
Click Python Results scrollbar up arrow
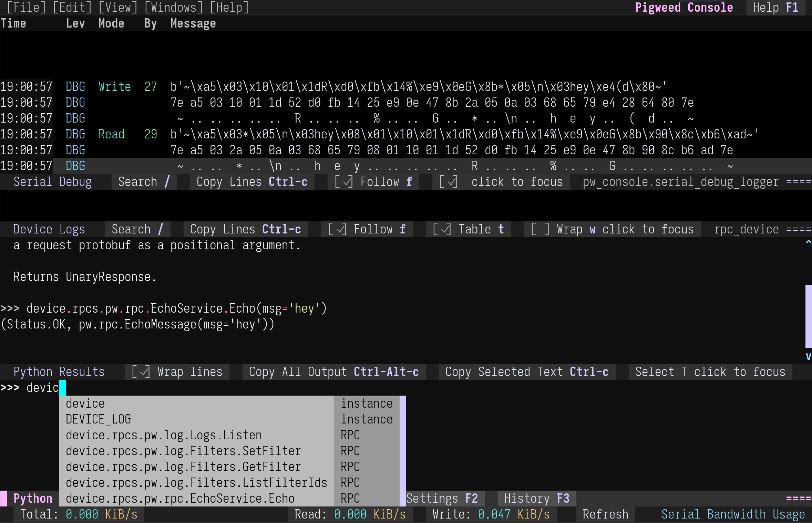point(808,242)
